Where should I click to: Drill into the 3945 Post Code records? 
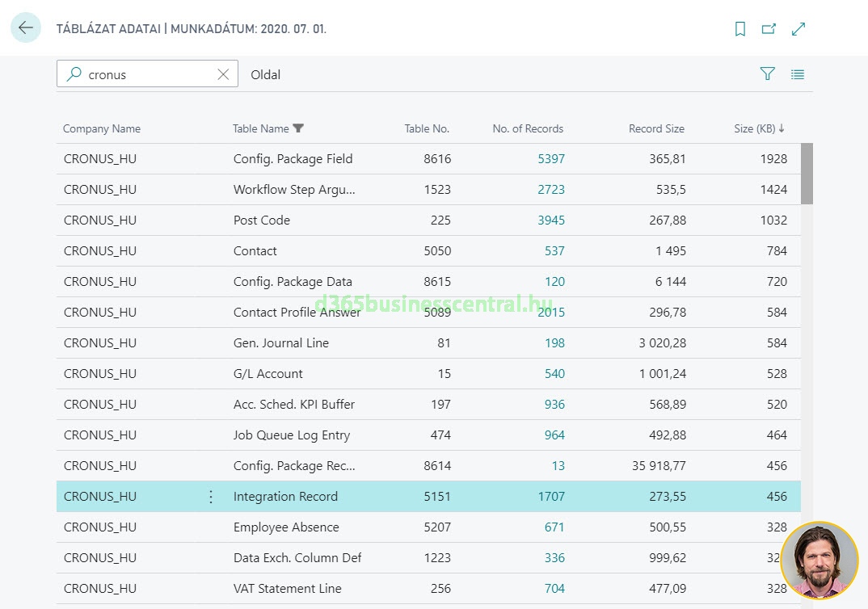(x=551, y=220)
